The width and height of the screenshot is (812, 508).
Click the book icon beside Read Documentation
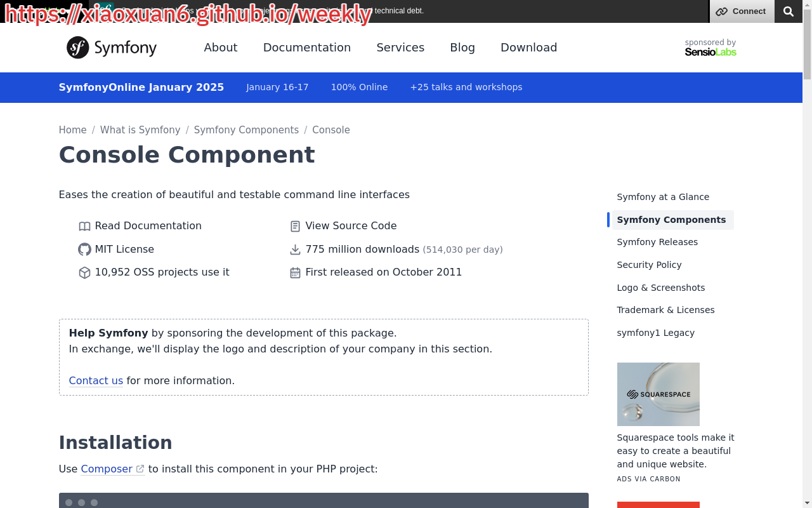pos(84,227)
